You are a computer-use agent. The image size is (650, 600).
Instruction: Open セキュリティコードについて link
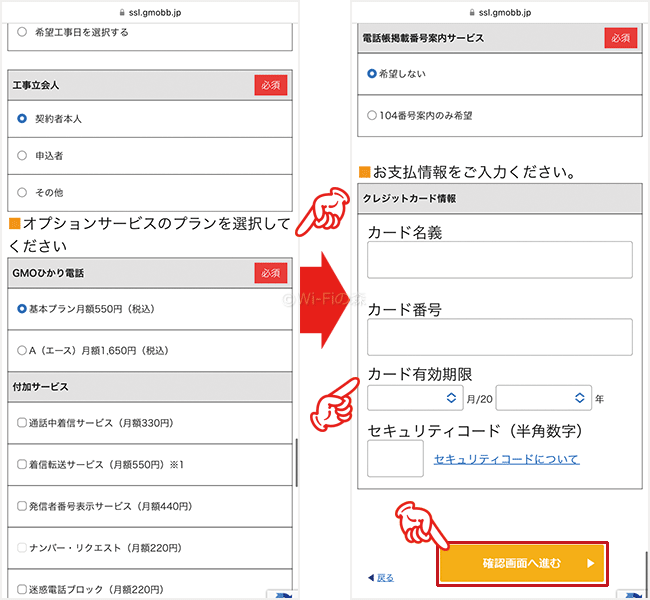click(x=506, y=459)
